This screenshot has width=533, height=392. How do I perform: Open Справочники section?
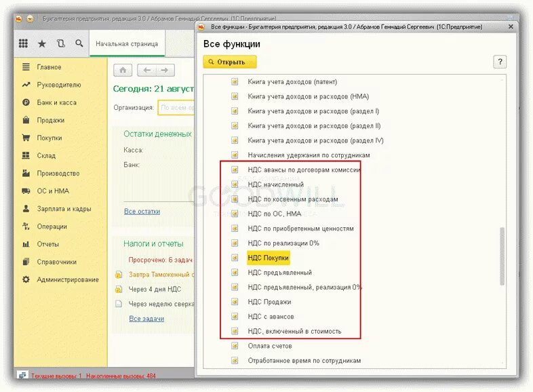[x=57, y=262]
